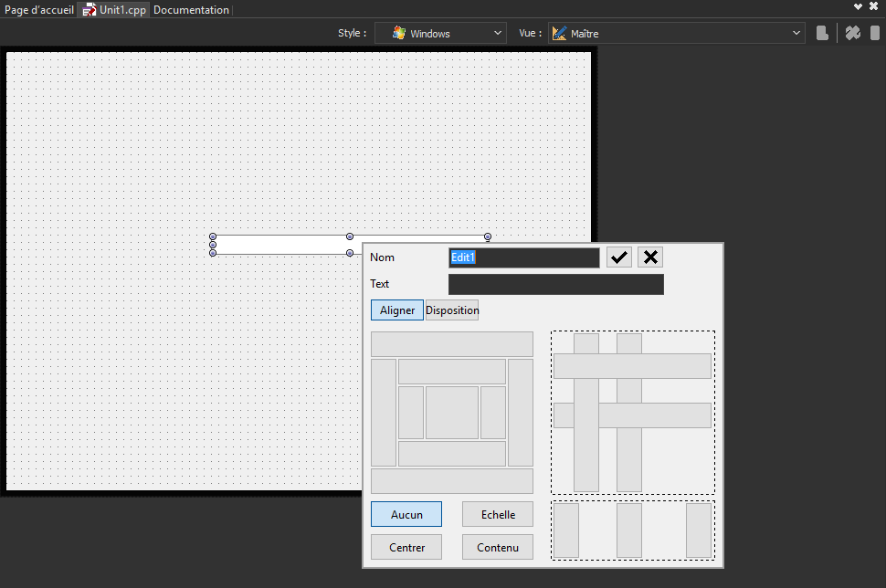
Task: Select the inner left box beside the center square
Action: pyautogui.click(x=411, y=413)
